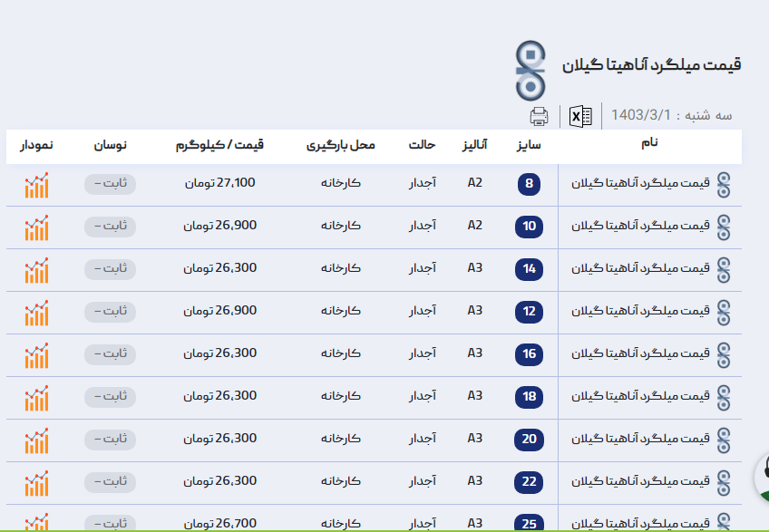This screenshot has height=532, width=769.
Task: Click the سایز column header
Action: pyautogui.click(x=529, y=145)
